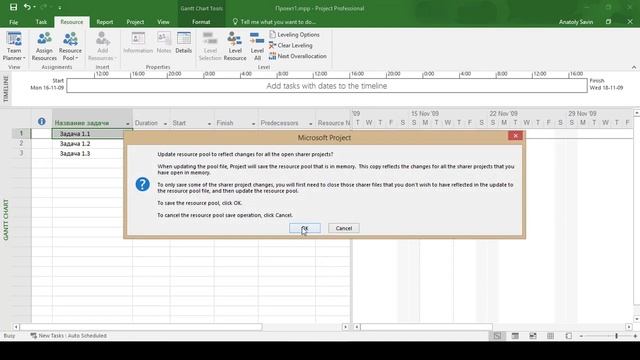
Task: Click New Tasks Auto Scheduled status
Action: pyautogui.click(x=69, y=336)
